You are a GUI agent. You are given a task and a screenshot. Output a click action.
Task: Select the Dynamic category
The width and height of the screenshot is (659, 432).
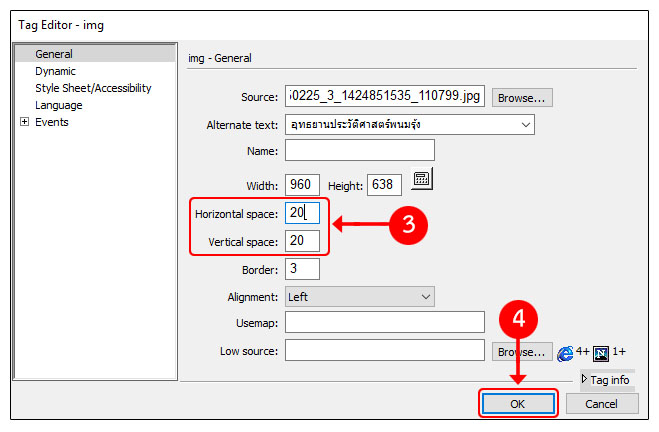(x=55, y=71)
